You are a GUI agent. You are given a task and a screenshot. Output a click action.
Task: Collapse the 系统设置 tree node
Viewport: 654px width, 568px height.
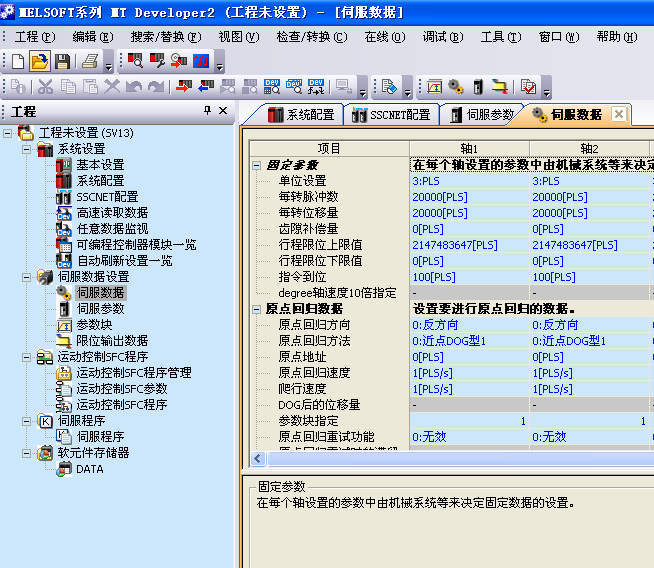click(27, 149)
